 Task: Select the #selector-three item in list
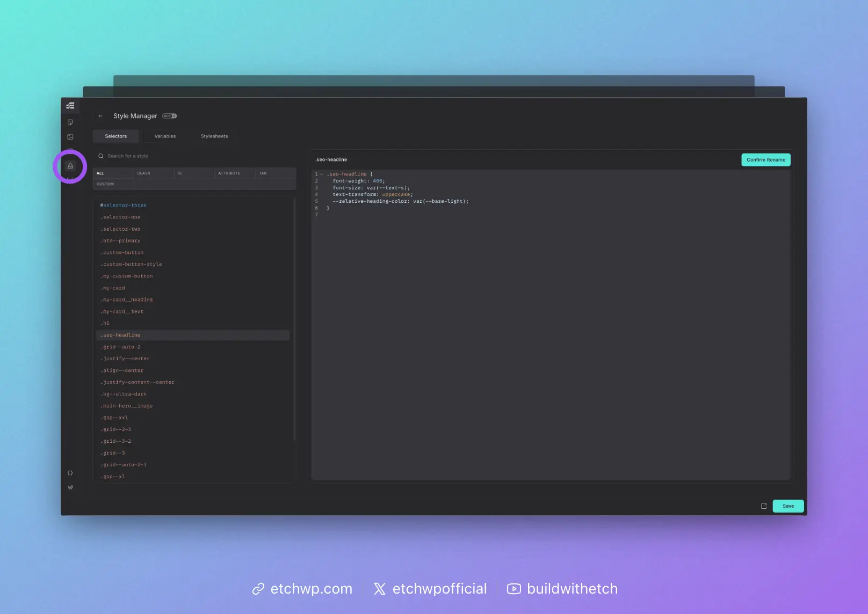124,206
